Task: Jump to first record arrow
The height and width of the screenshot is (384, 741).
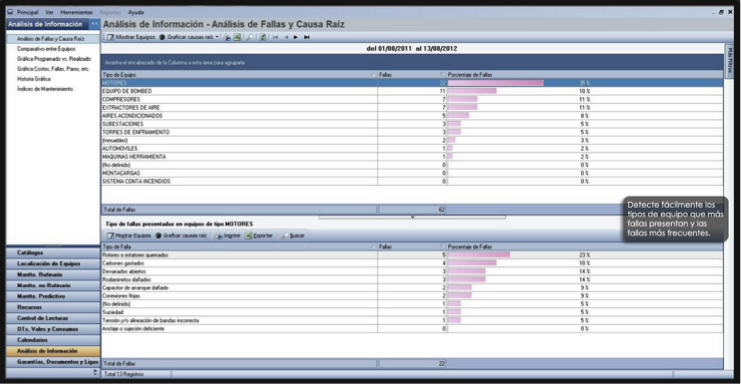Action: tap(275, 37)
